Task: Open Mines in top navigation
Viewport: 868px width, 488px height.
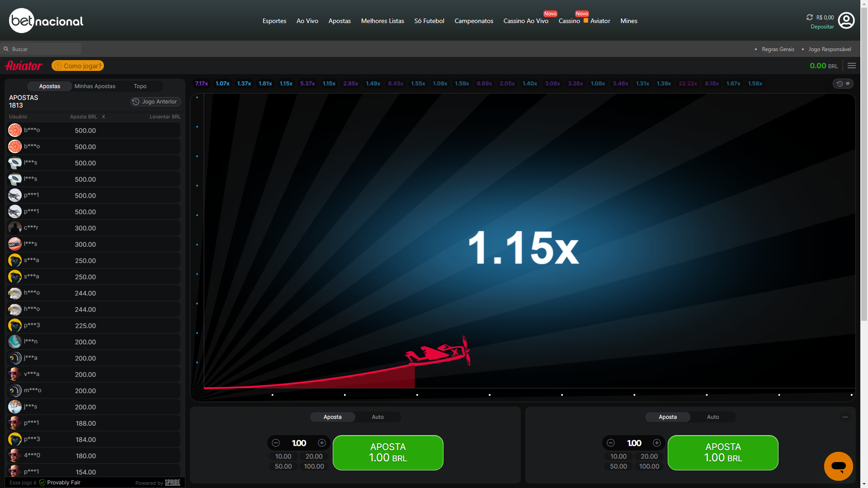Action: 629,21
